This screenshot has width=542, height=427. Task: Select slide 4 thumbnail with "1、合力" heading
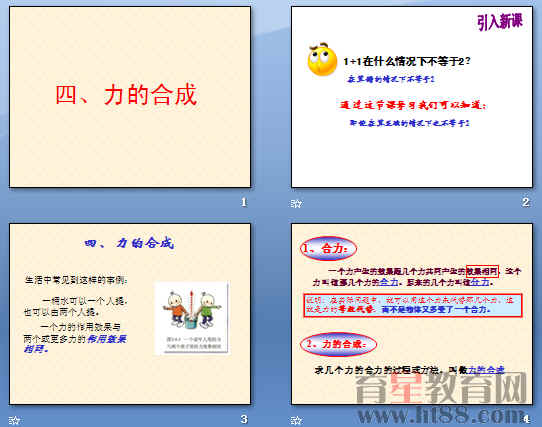point(412,314)
